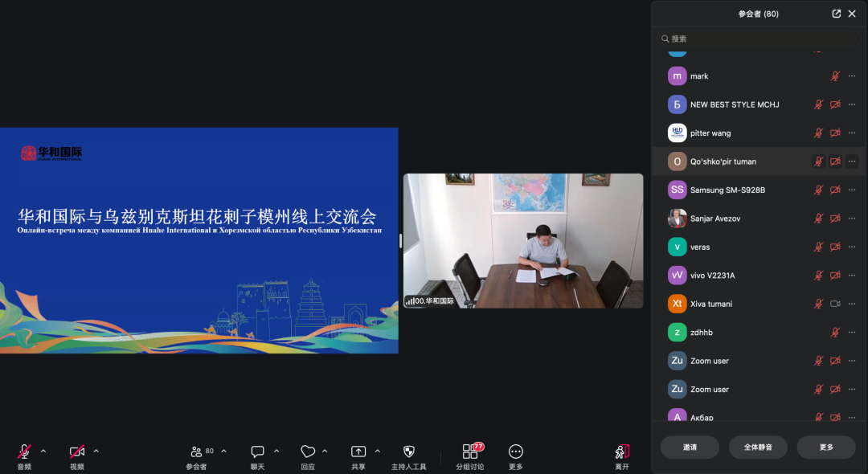Click Sanjar Avezov muted microphone icon
Image resolution: width=868 pixels, height=474 pixels.
(x=818, y=219)
